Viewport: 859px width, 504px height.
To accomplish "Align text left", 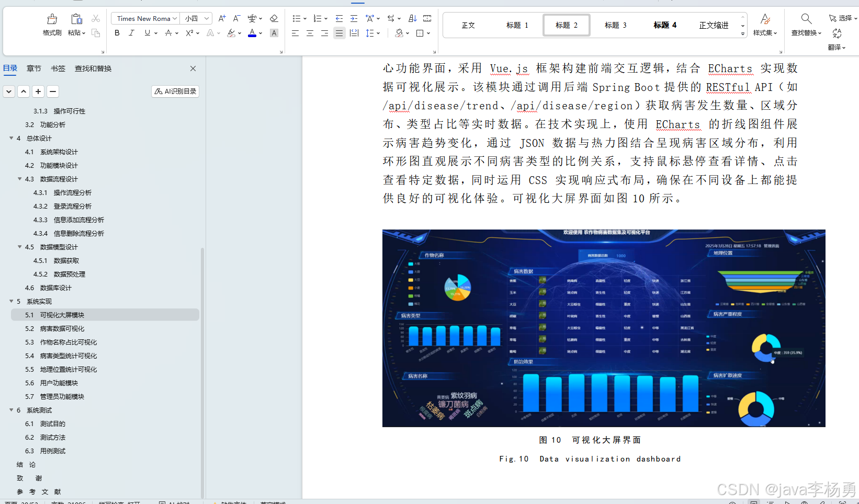I will click(295, 33).
